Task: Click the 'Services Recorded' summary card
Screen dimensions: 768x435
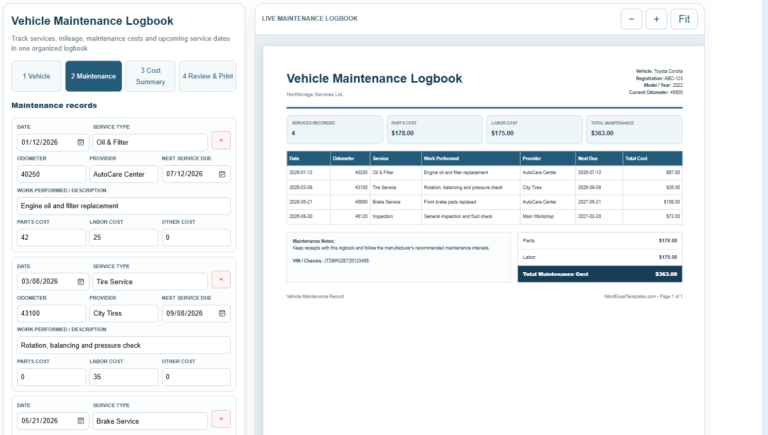Action: tap(335, 129)
